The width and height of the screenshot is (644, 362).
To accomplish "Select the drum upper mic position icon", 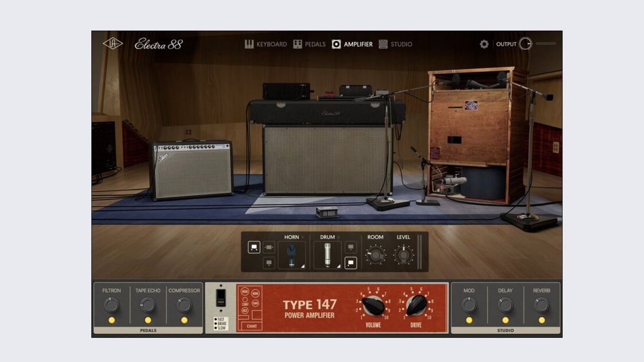I will [x=350, y=247].
